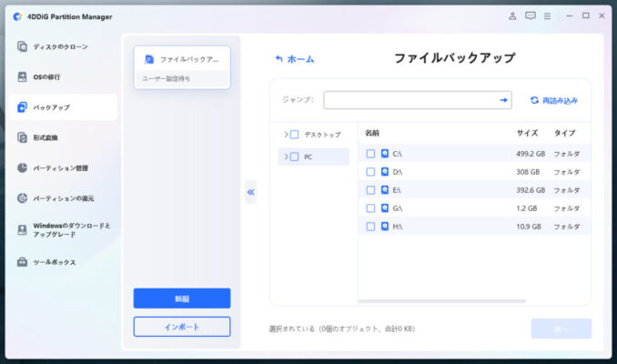
Task: Sort by the サイズ column header
Action: (527, 133)
